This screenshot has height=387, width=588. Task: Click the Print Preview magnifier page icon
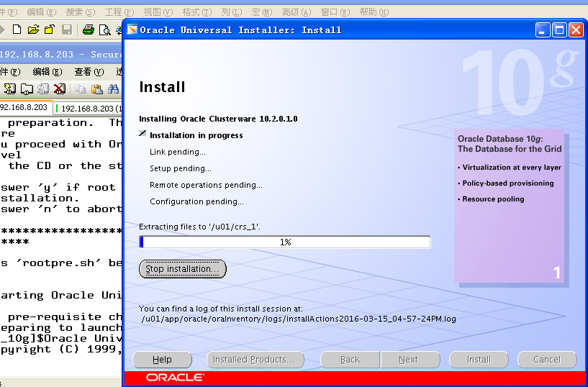point(104,29)
